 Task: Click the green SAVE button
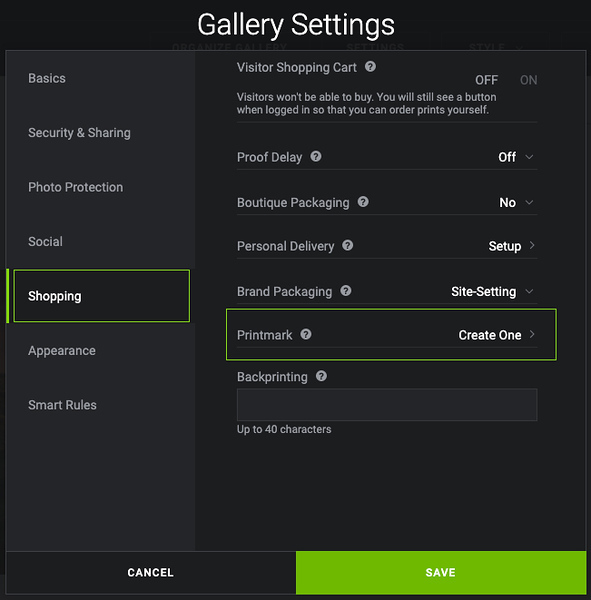pyautogui.click(x=441, y=572)
